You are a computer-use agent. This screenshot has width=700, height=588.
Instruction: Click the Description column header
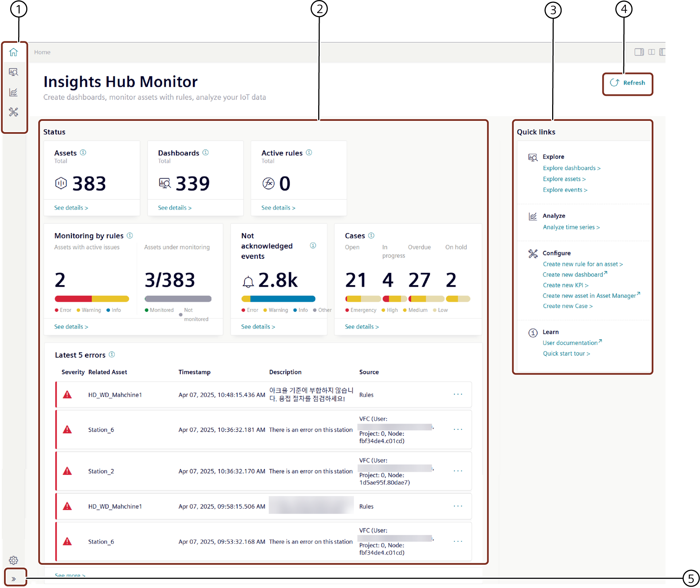pos(285,372)
